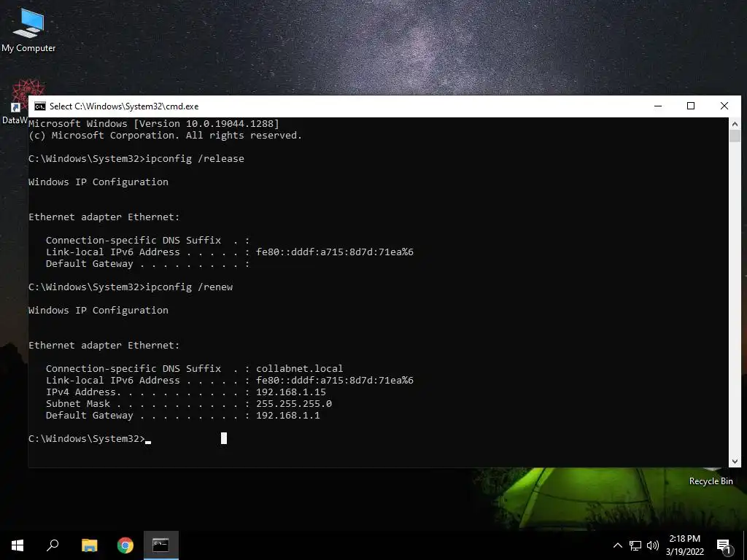747x560 pixels.
Task: Click '(c) Microsoft Corporation' copyright line
Action: (166, 136)
